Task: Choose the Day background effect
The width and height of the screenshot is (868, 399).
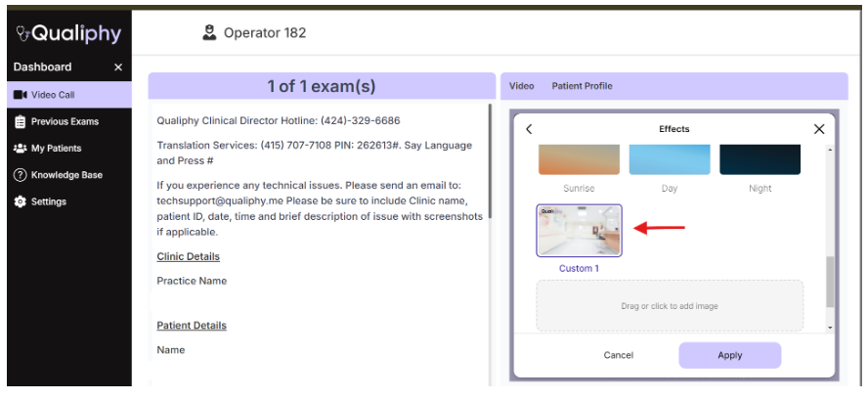Action: point(670,160)
